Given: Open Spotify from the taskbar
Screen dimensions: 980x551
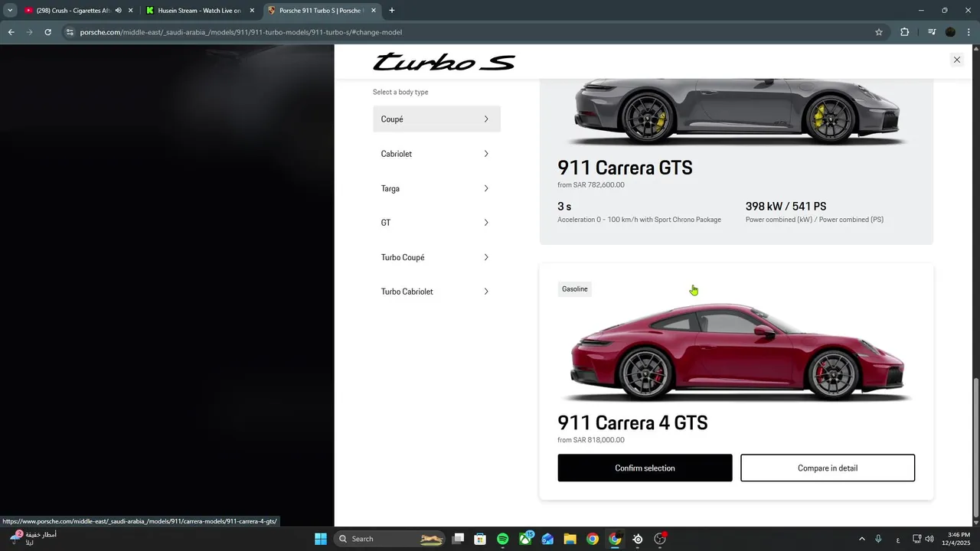Looking at the screenshot, I should [x=502, y=539].
